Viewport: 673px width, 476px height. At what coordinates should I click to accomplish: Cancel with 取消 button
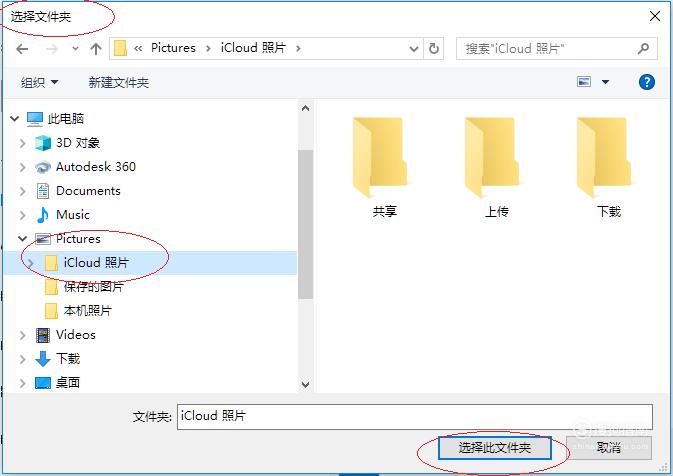point(609,448)
